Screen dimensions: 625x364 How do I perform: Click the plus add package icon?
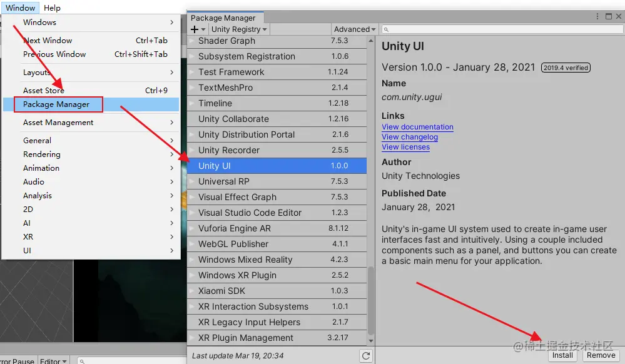pos(195,29)
